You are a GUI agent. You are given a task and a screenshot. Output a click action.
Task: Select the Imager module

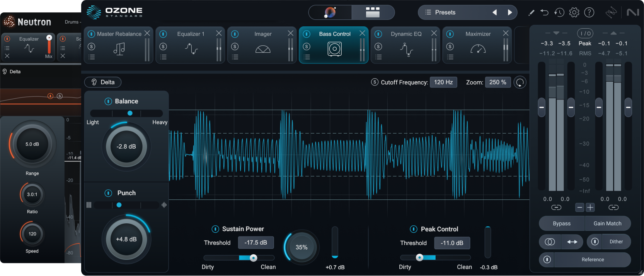point(262,45)
